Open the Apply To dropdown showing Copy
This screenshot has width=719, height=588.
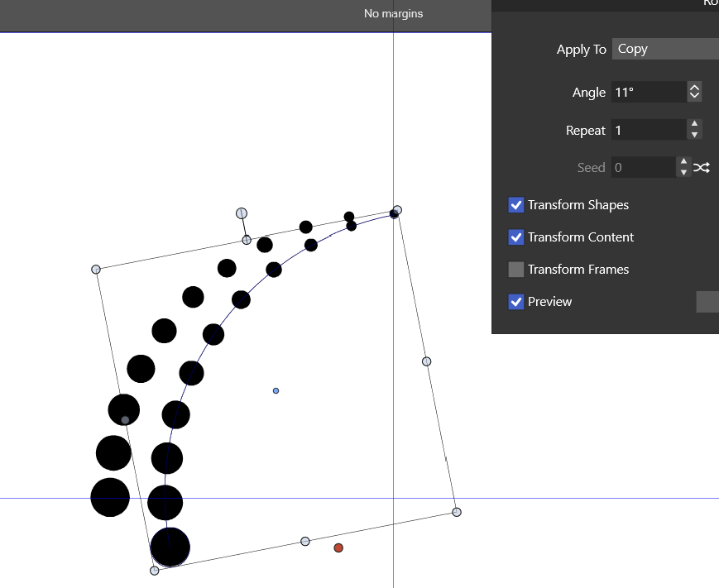(x=665, y=49)
